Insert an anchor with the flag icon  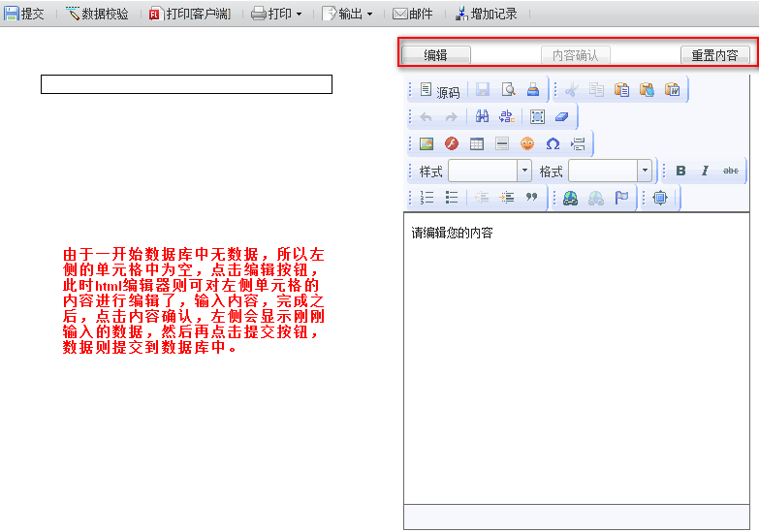tap(621, 198)
